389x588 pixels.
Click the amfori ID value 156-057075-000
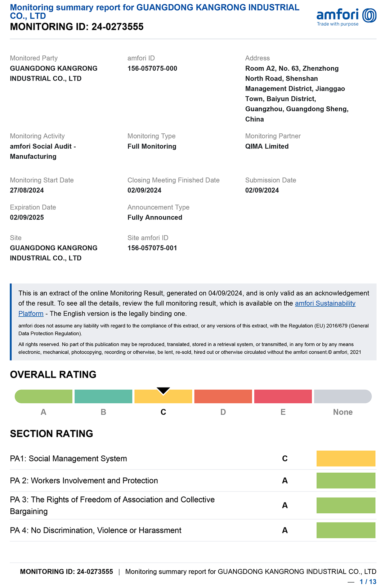coord(152,68)
